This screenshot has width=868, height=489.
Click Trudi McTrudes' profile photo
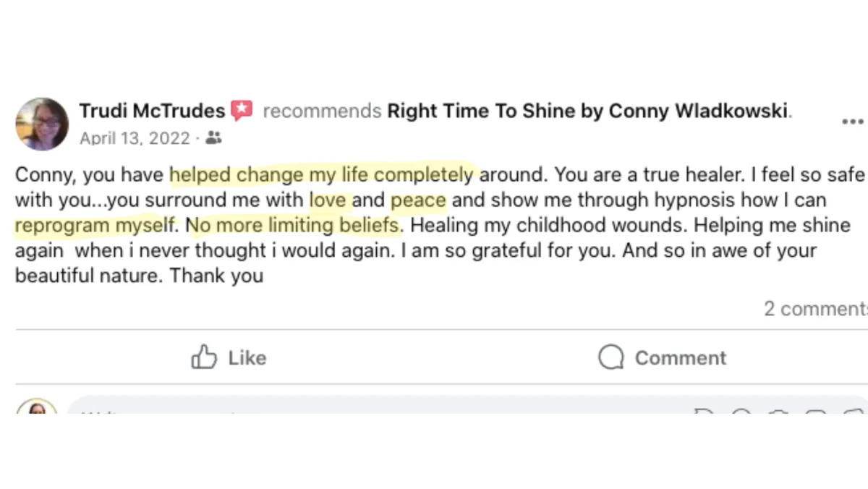point(42,124)
